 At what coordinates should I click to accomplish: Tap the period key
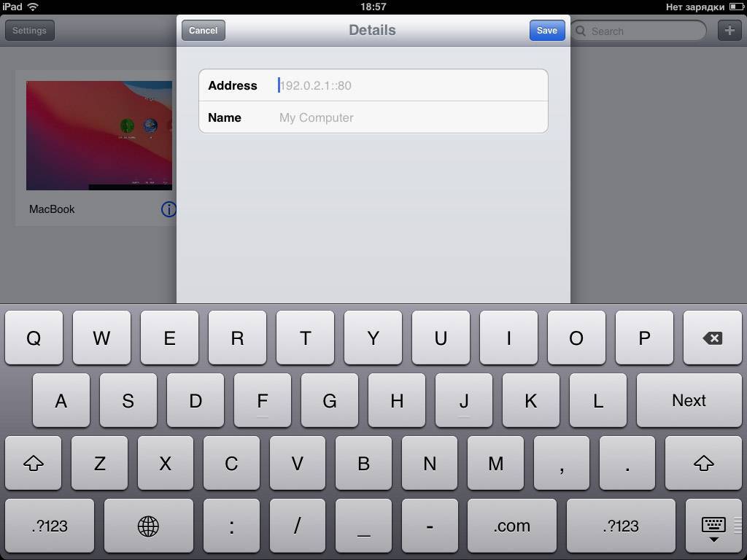click(627, 463)
